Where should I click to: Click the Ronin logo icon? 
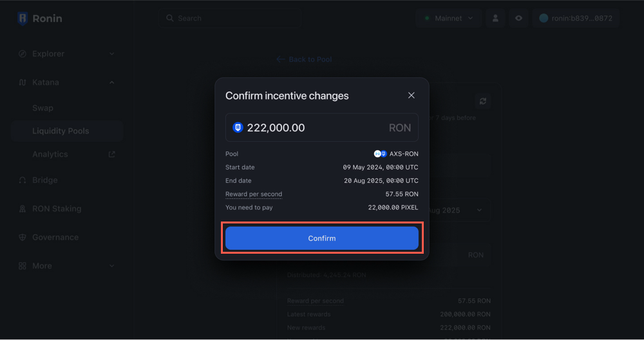(23, 18)
